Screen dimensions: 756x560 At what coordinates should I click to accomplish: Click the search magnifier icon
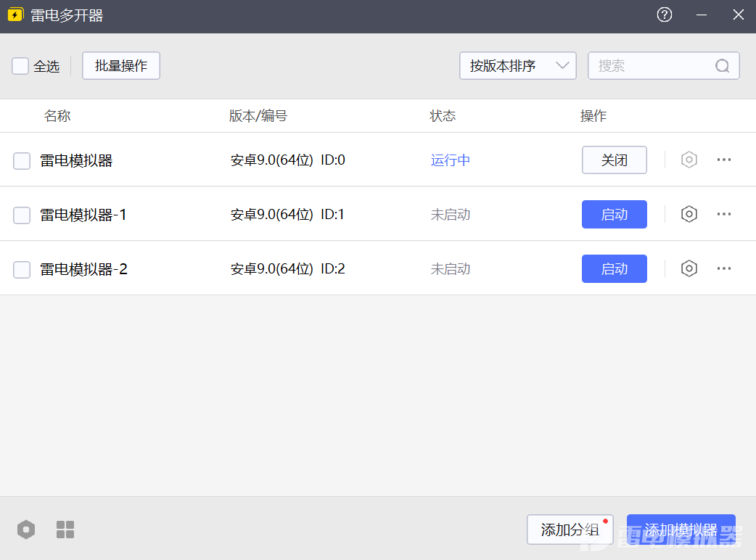click(722, 66)
